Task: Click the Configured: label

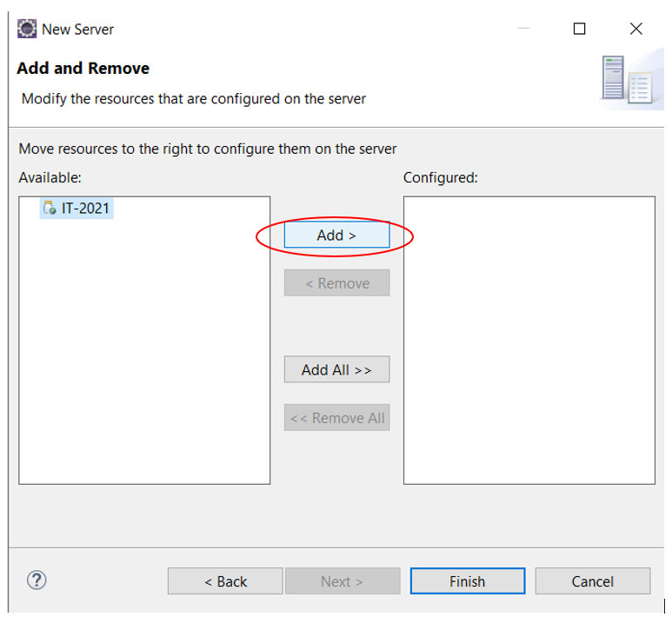Action: tap(440, 177)
